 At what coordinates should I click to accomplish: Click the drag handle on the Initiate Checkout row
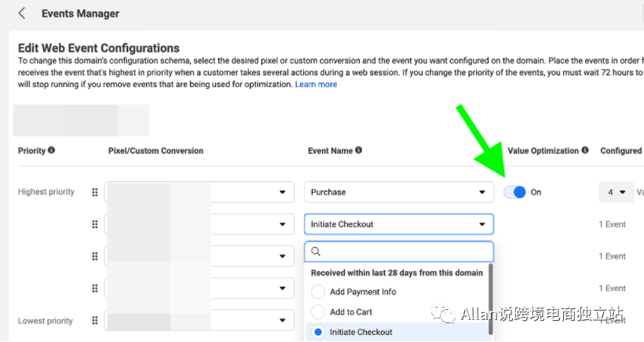pyautogui.click(x=95, y=224)
